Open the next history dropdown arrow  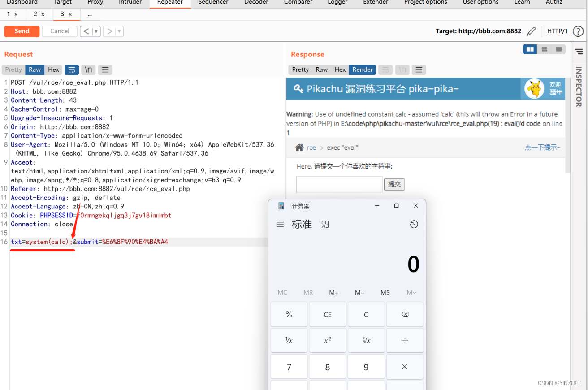point(120,31)
